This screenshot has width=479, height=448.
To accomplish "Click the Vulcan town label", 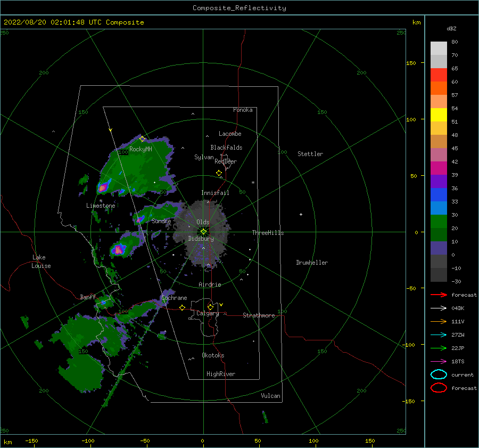I will point(270,396).
